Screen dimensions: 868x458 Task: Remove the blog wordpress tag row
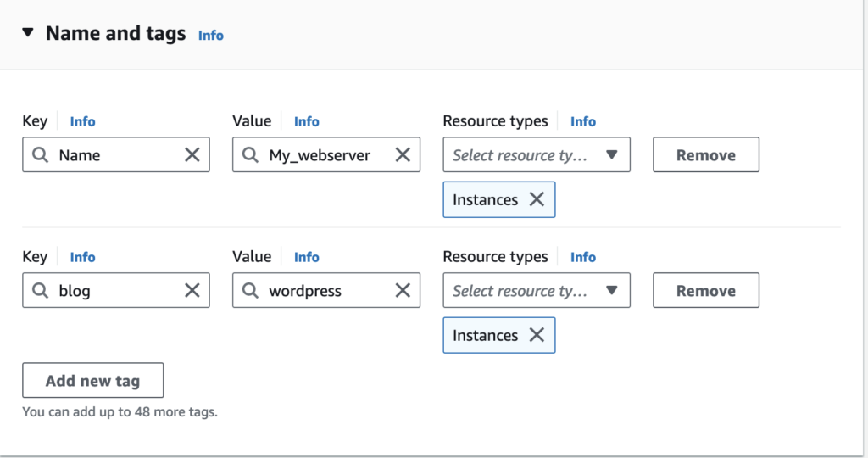click(705, 291)
